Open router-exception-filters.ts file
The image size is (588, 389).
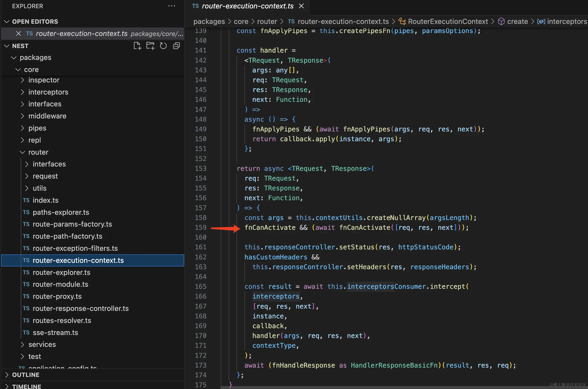[x=75, y=248]
